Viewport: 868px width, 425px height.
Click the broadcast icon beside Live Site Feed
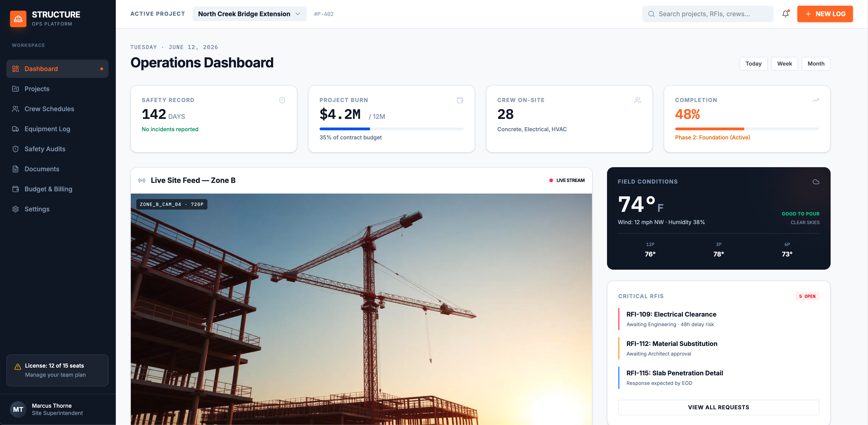pyautogui.click(x=142, y=181)
